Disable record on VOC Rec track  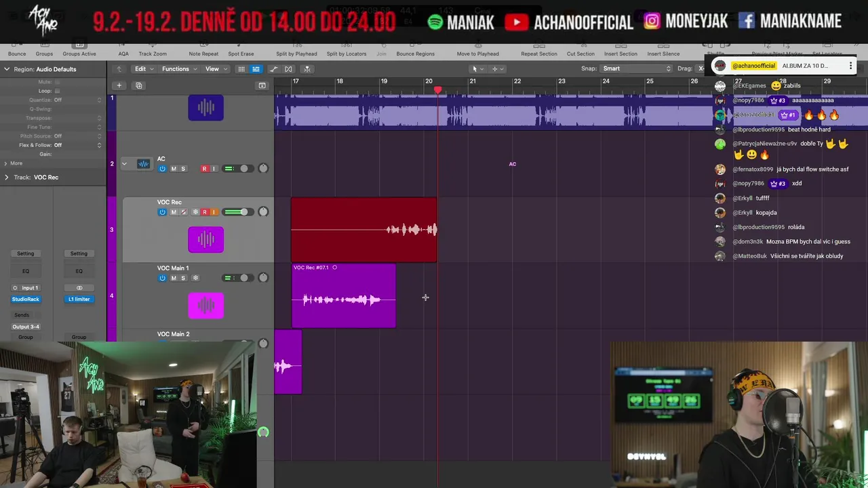pyautogui.click(x=204, y=212)
